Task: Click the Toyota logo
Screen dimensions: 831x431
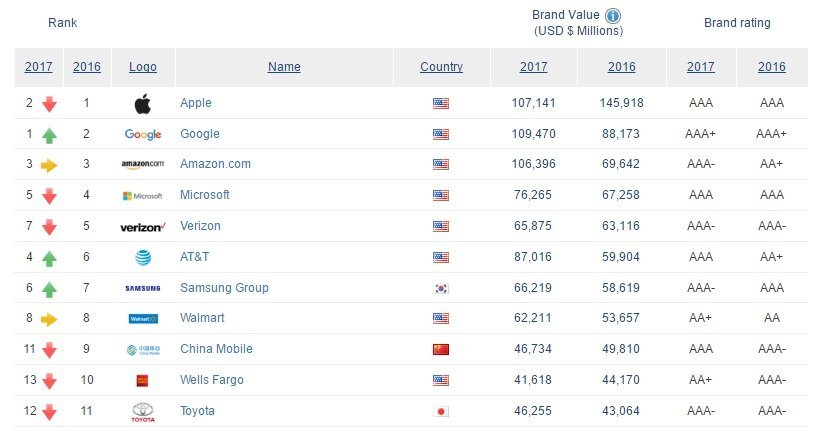Action: pos(142,411)
